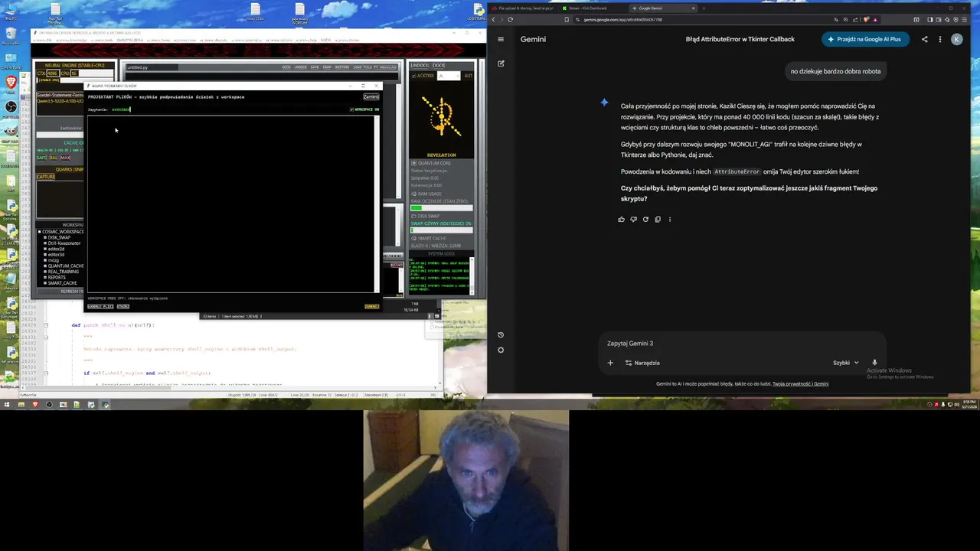Viewport: 980px width, 551px height.
Task: Select QUANTUM_CACHE in workspace tree
Action: 65,266
